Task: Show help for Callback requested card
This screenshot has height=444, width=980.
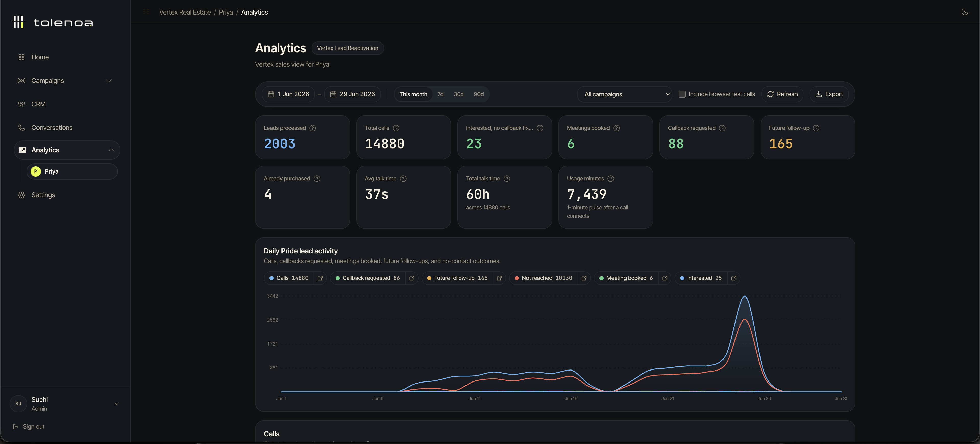Action: point(722,128)
